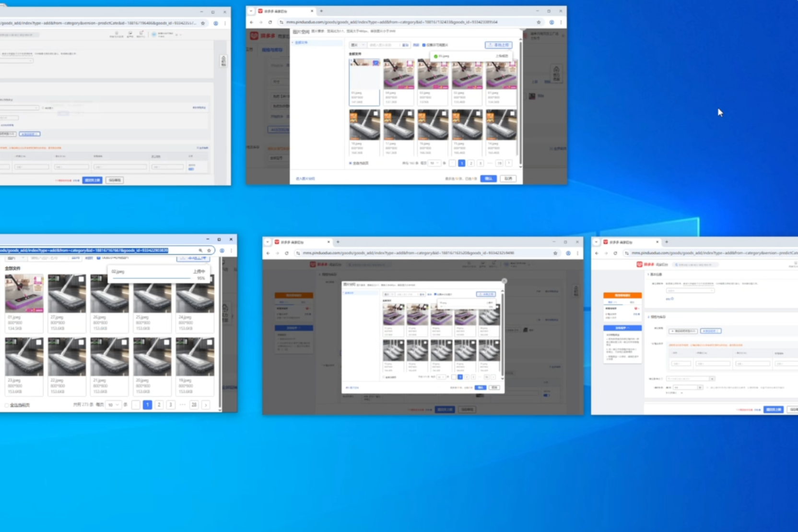The image size is (798, 532).
Task: Reload the page in top-center browser window
Action: [270, 22]
